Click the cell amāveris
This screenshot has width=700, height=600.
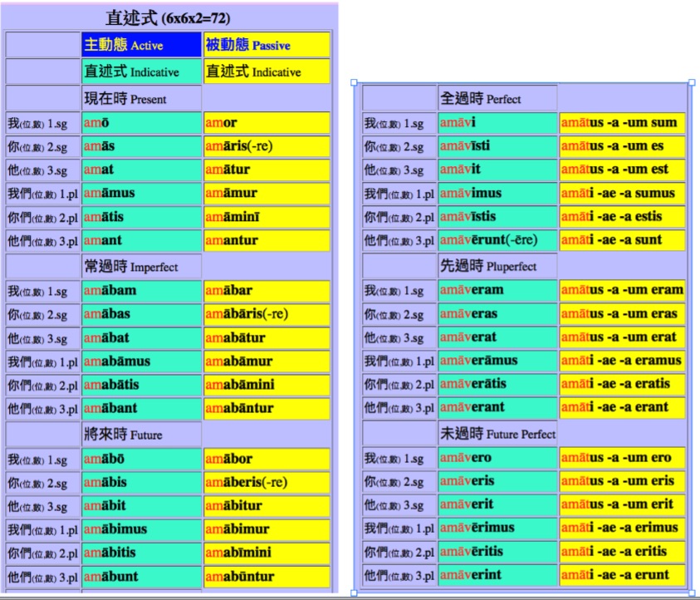click(497, 481)
